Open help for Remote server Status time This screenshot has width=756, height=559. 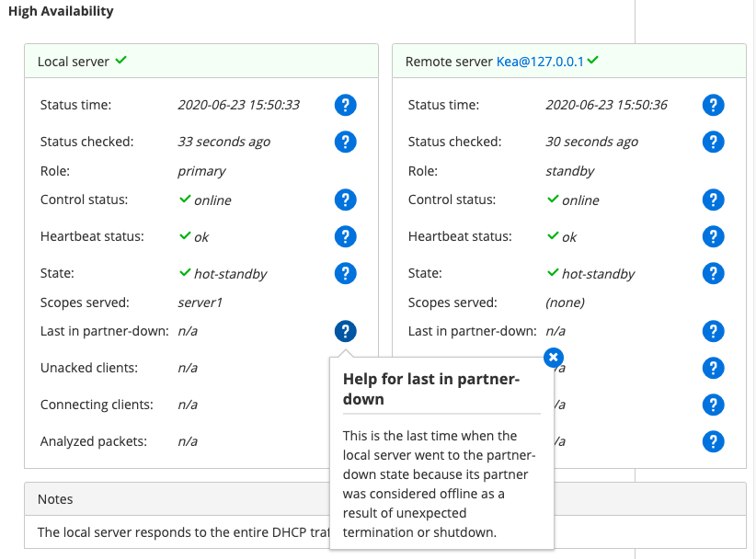pos(713,105)
